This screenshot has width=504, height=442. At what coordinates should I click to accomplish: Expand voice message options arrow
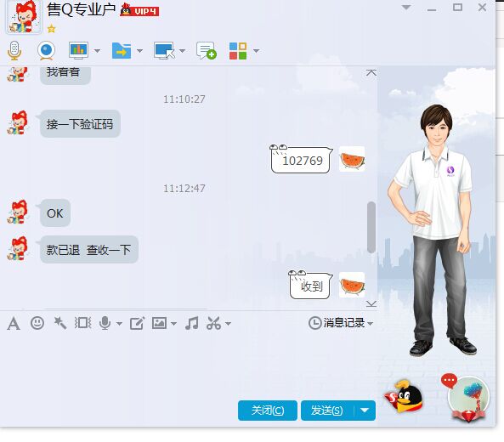pyautogui.click(x=119, y=323)
